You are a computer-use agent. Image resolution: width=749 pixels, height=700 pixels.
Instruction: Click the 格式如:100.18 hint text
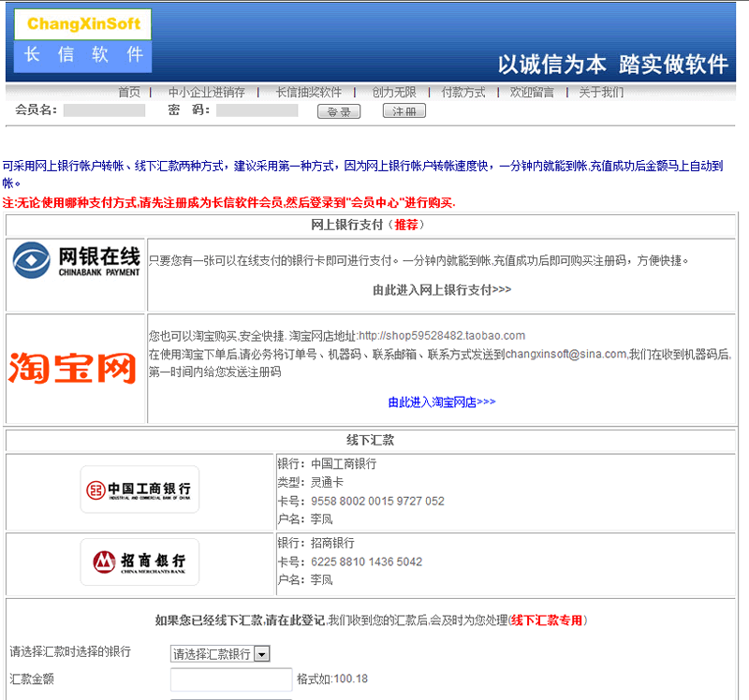[332, 678]
